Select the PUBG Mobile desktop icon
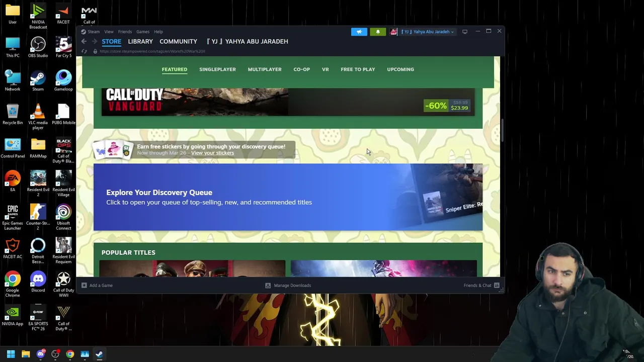The image size is (644, 362). pos(63,115)
